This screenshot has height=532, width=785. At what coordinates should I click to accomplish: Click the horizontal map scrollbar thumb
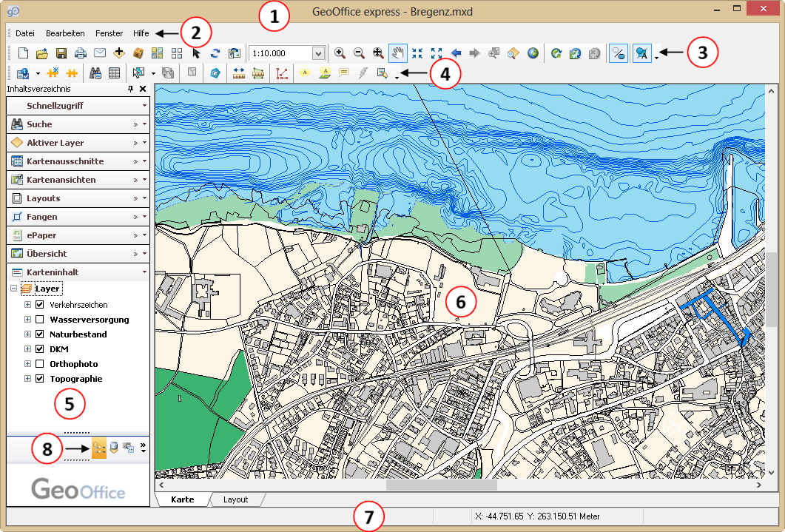[x=441, y=486]
